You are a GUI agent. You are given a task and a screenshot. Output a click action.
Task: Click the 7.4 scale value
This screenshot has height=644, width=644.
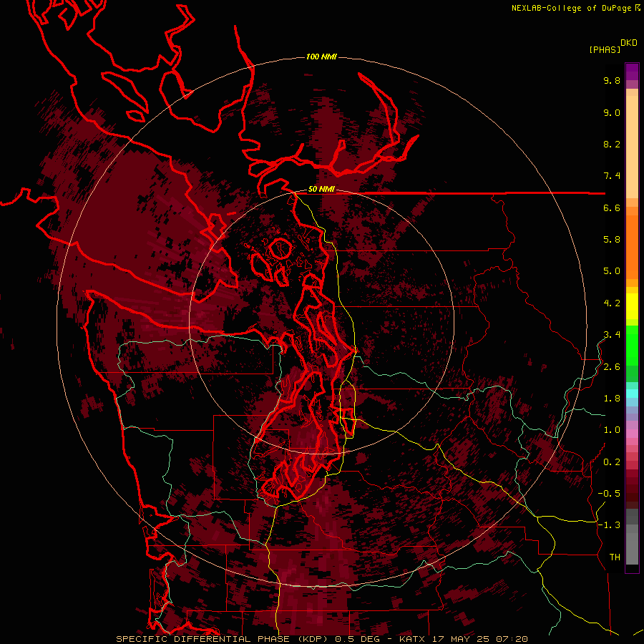(612, 176)
